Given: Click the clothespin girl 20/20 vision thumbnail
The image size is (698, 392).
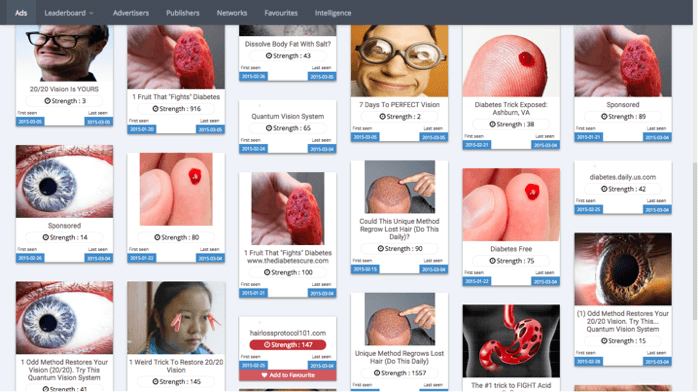Looking at the screenshot, I should pos(176,318).
